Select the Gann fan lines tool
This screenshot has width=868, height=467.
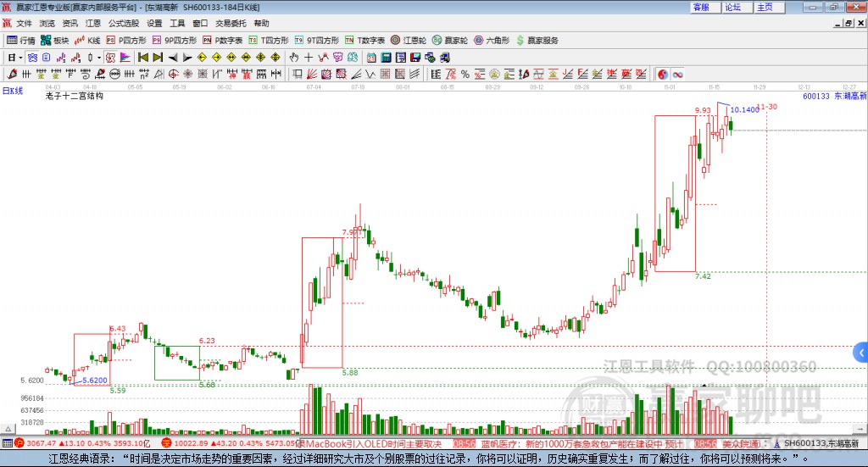click(x=312, y=74)
